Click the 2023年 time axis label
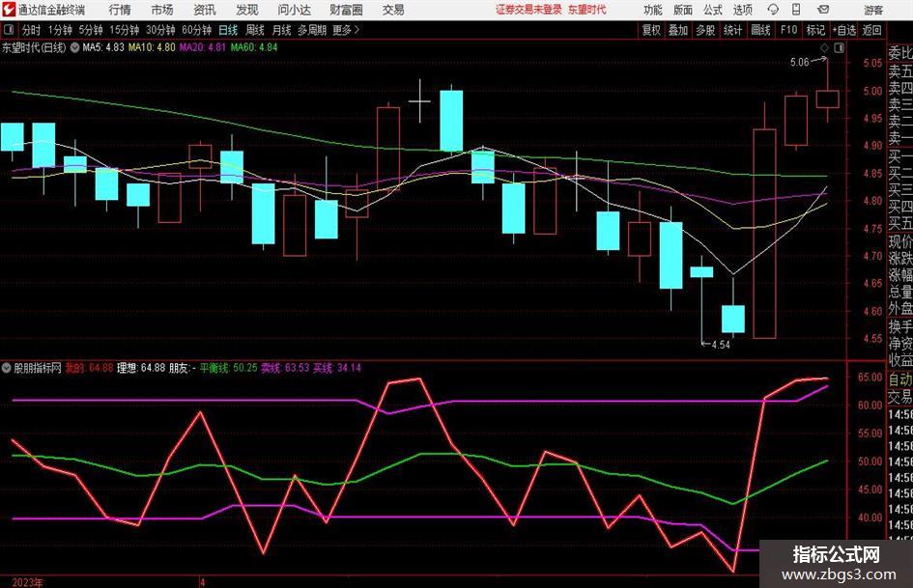This screenshot has height=588, width=913. coord(27,582)
